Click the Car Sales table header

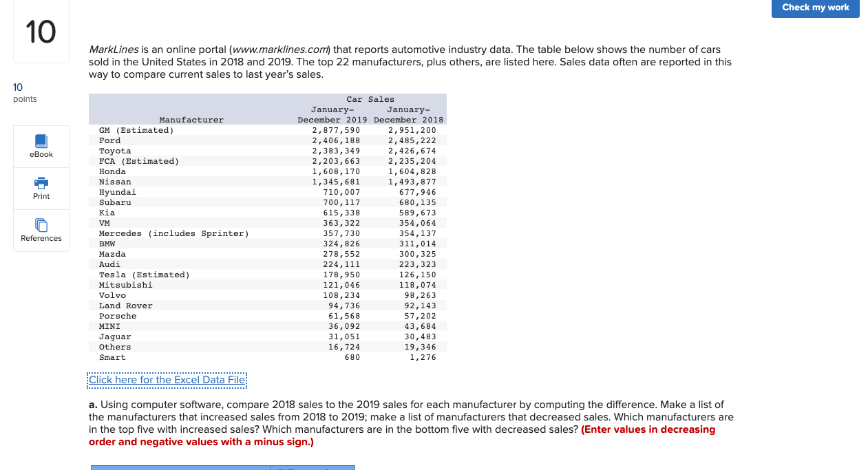(369, 98)
